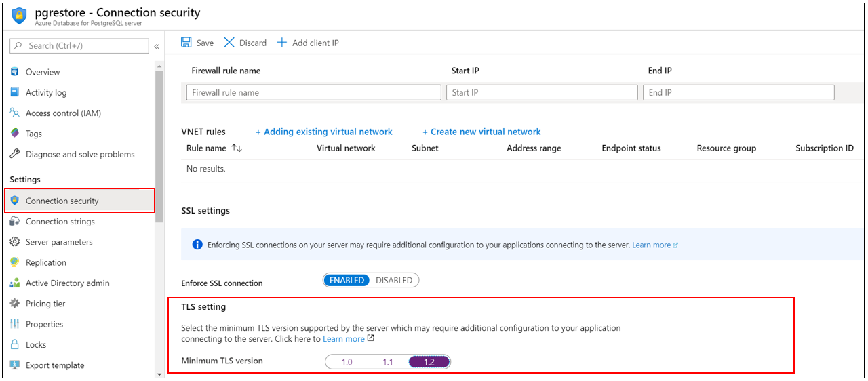Screen dimensions: 868x381
Task: Click the Locks padlock icon
Action: tap(15, 344)
